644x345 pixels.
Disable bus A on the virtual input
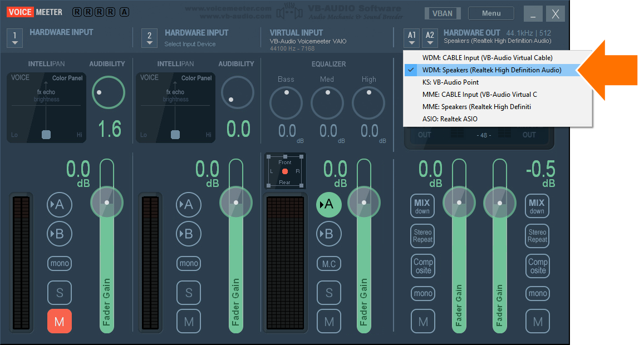click(328, 204)
